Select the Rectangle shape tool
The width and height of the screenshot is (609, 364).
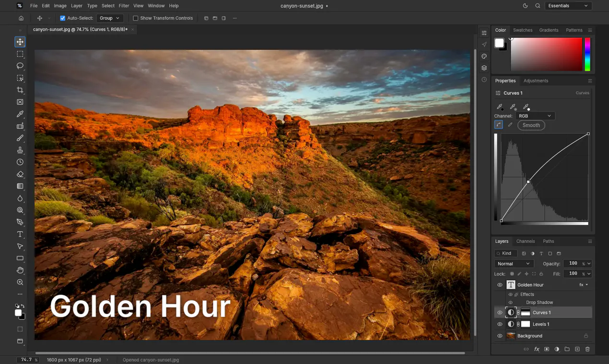click(x=20, y=258)
